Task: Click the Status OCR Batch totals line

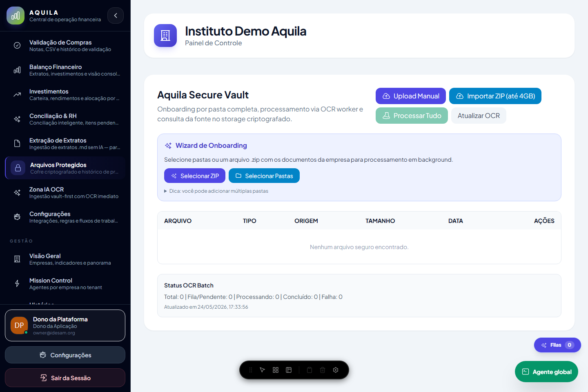Action: pyautogui.click(x=253, y=297)
